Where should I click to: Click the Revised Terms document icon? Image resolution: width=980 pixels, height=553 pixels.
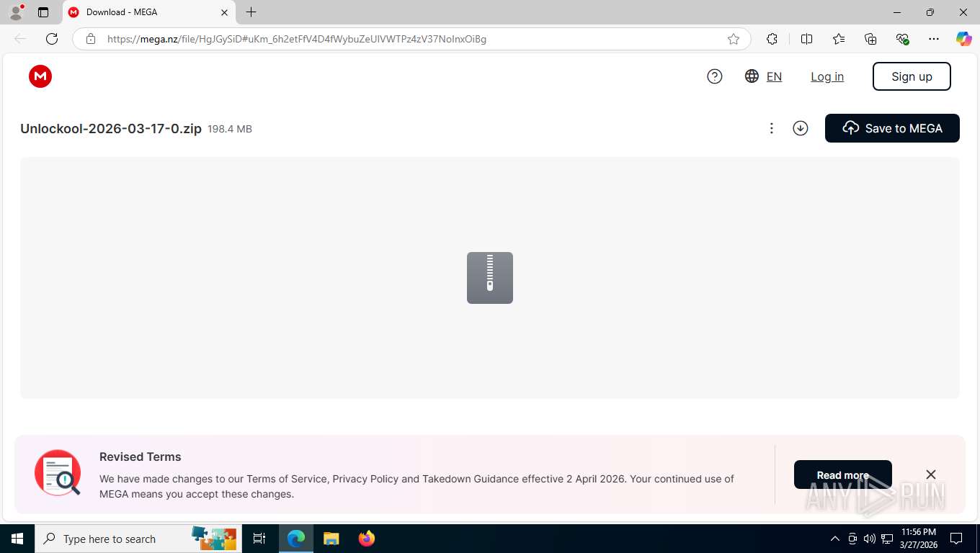pyautogui.click(x=58, y=473)
